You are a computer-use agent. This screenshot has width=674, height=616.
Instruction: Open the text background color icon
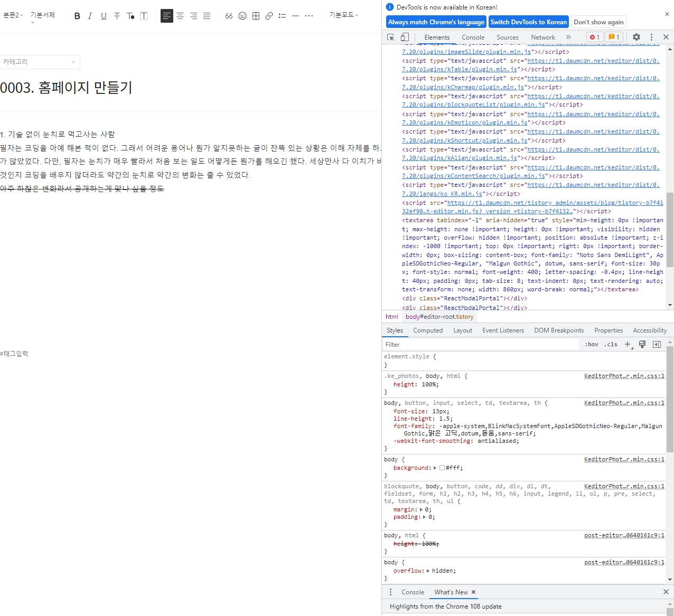(144, 16)
